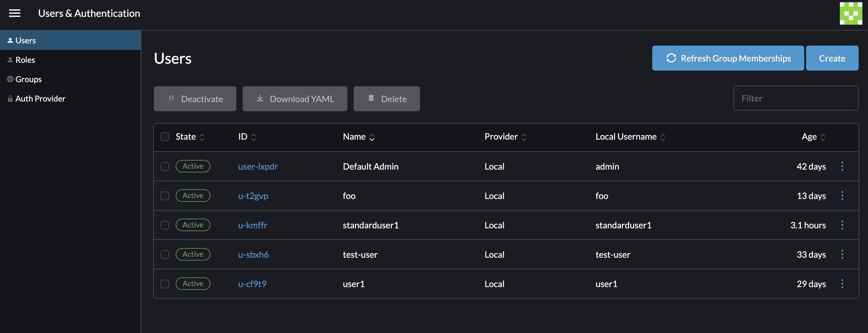
Task: Click Refresh Group Memberships button
Action: click(728, 58)
